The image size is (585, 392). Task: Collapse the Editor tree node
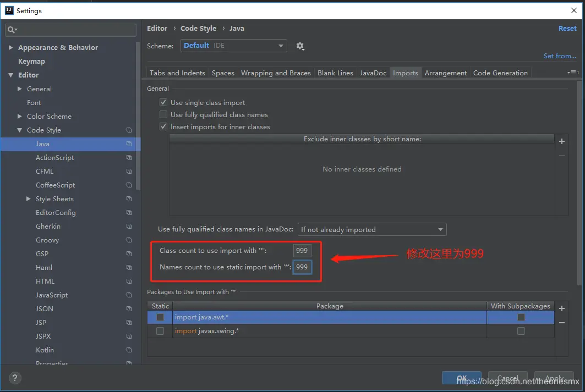point(11,75)
